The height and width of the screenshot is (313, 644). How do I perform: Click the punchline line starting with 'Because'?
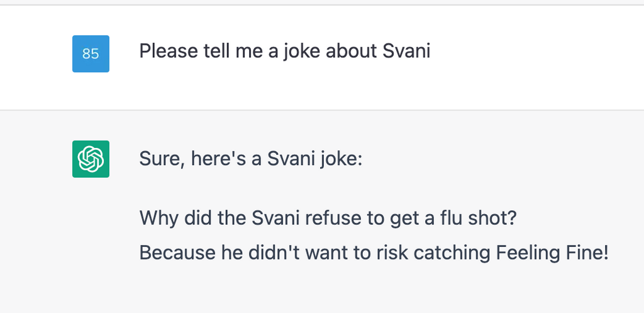click(x=374, y=253)
